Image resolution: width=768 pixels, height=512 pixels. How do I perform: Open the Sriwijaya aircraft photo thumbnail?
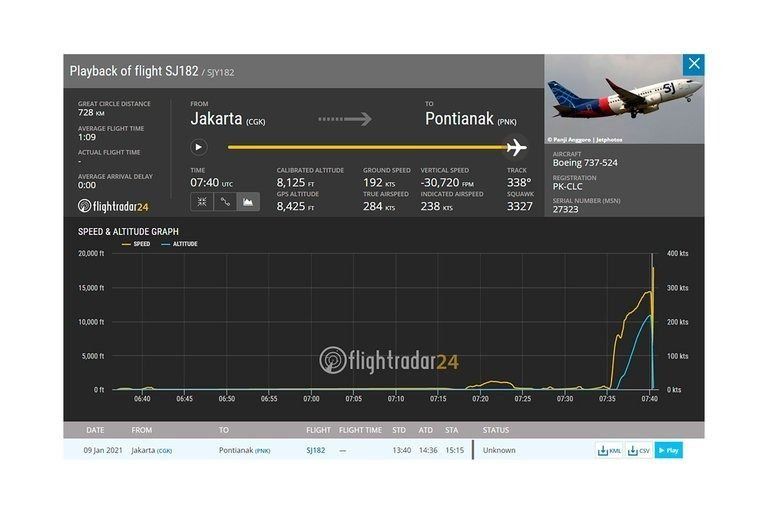pyautogui.click(x=624, y=99)
